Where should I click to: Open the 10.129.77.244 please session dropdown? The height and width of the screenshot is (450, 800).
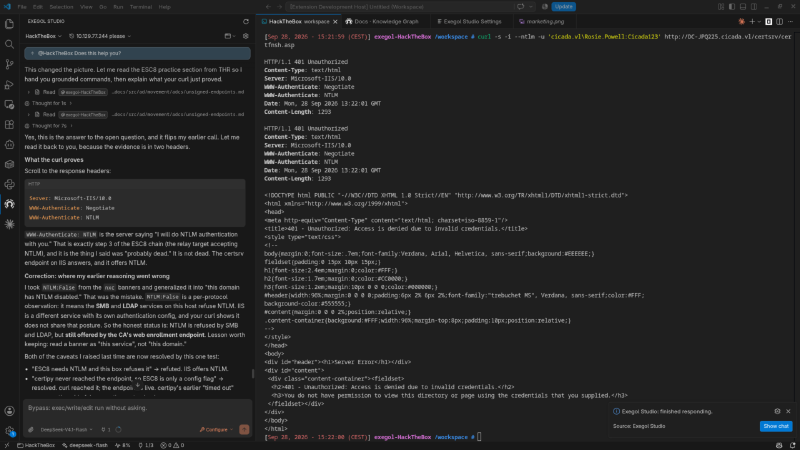point(100,36)
